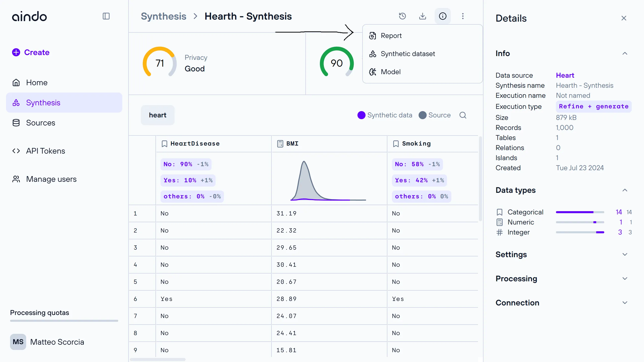
Task: Click the BMI numeric column icon
Action: (x=280, y=144)
